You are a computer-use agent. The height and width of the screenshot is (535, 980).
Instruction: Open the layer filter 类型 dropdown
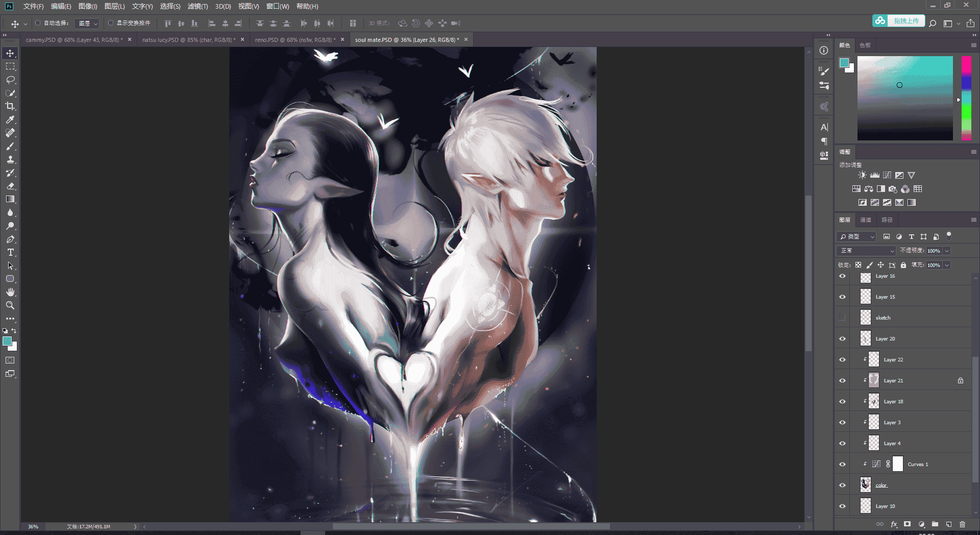(x=856, y=236)
